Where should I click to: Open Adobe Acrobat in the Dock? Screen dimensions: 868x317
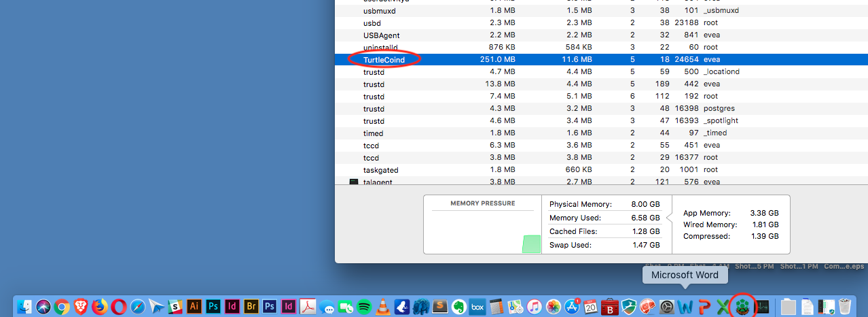pos(308,306)
